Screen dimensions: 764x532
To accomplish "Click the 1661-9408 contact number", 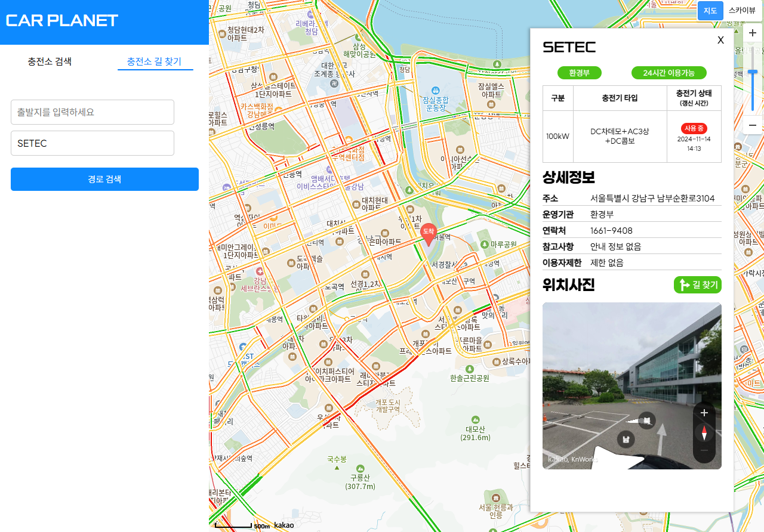I will click(x=611, y=231).
